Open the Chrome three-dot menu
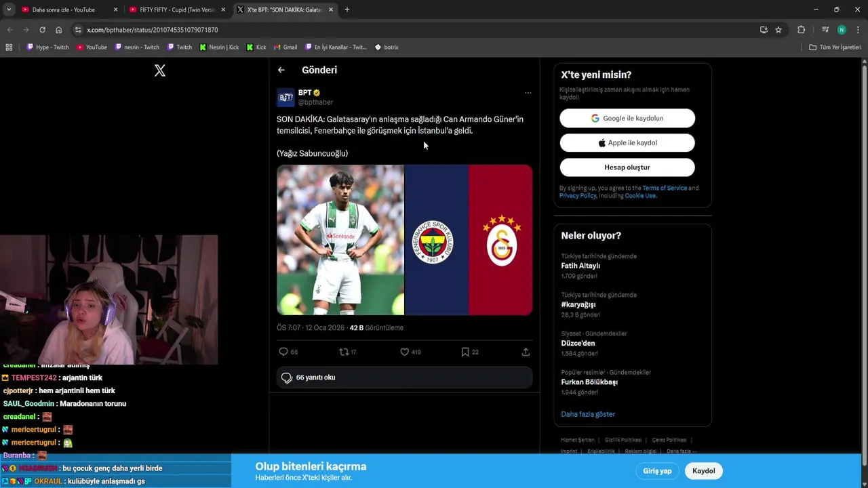 click(x=858, y=30)
